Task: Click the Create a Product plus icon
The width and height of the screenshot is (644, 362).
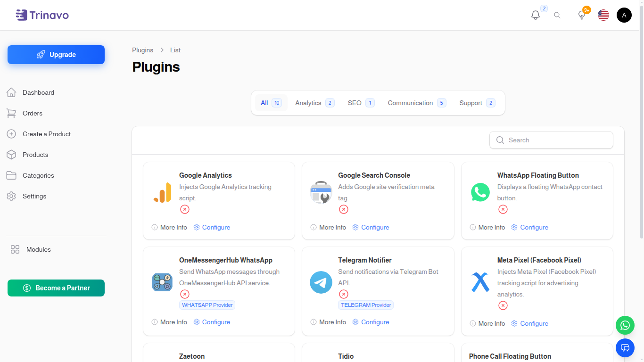Action: (11, 134)
